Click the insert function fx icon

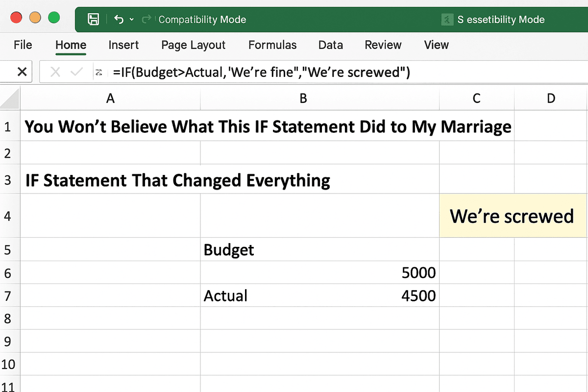[98, 73]
